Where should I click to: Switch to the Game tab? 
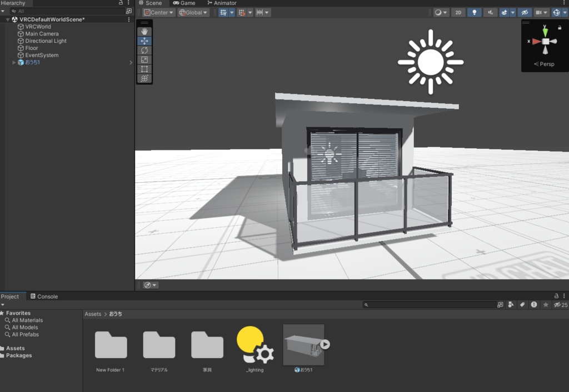(x=184, y=3)
